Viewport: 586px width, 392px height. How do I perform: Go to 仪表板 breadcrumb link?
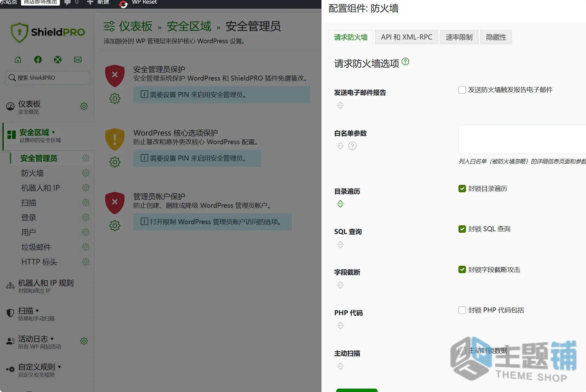click(x=136, y=27)
